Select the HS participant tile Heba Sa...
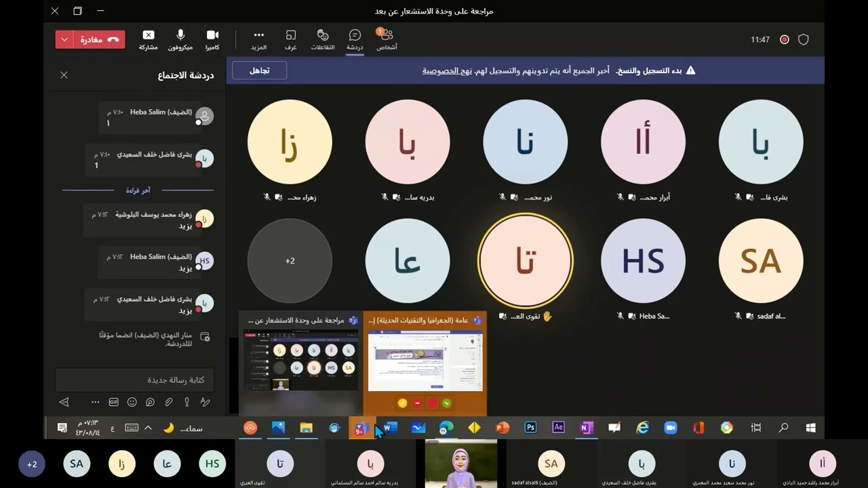The image size is (868, 488). coord(643,261)
